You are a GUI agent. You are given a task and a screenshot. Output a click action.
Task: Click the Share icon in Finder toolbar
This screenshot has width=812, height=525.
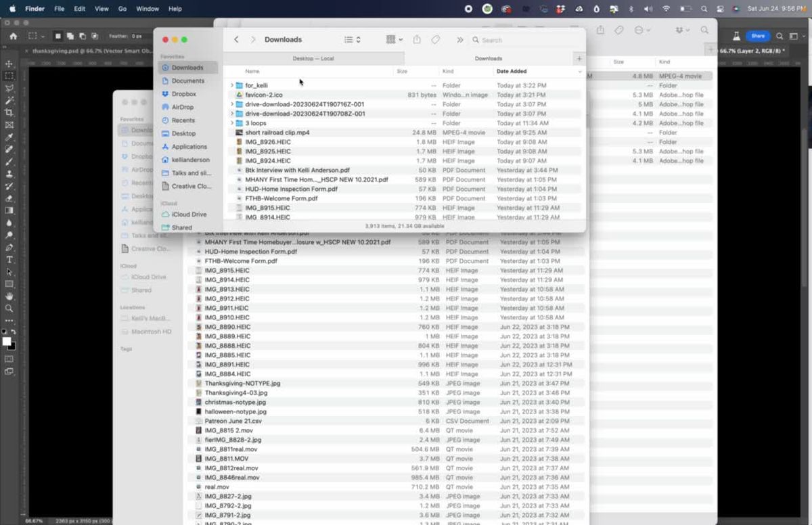[417, 40]
